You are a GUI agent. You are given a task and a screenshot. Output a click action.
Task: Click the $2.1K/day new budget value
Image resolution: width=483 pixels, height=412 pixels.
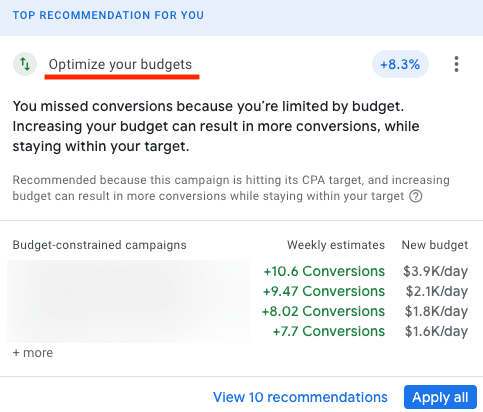437,292
